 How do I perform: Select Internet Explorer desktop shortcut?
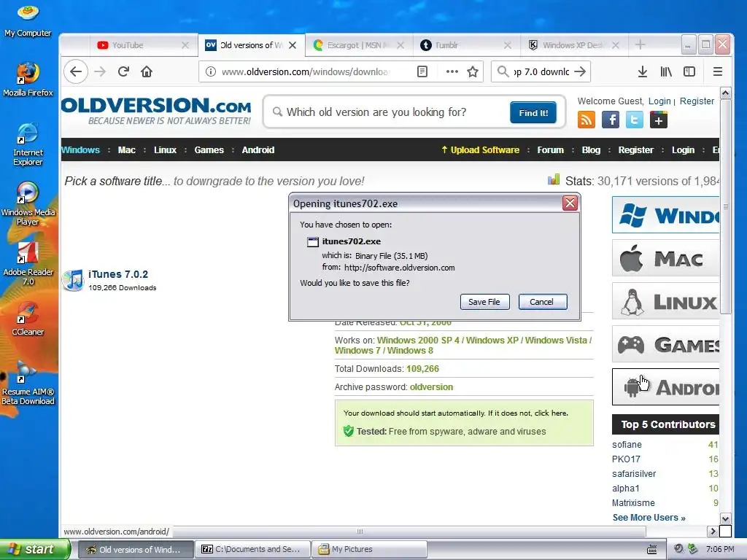[28, 144]
